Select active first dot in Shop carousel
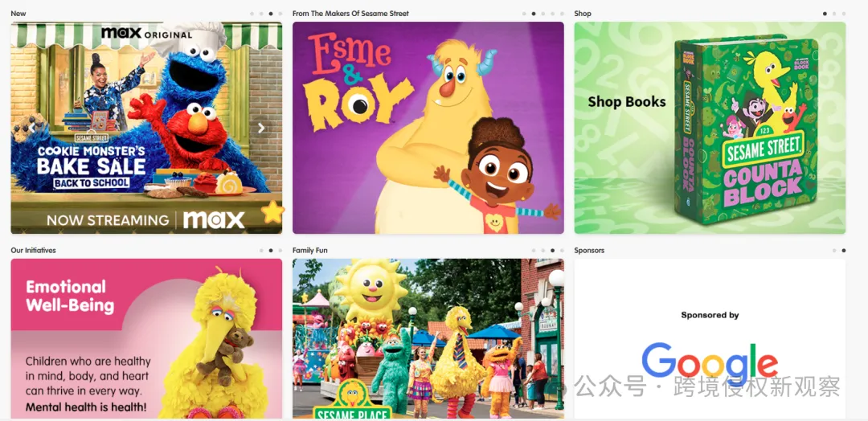This screenshot has width=868, height=421. 825,14
